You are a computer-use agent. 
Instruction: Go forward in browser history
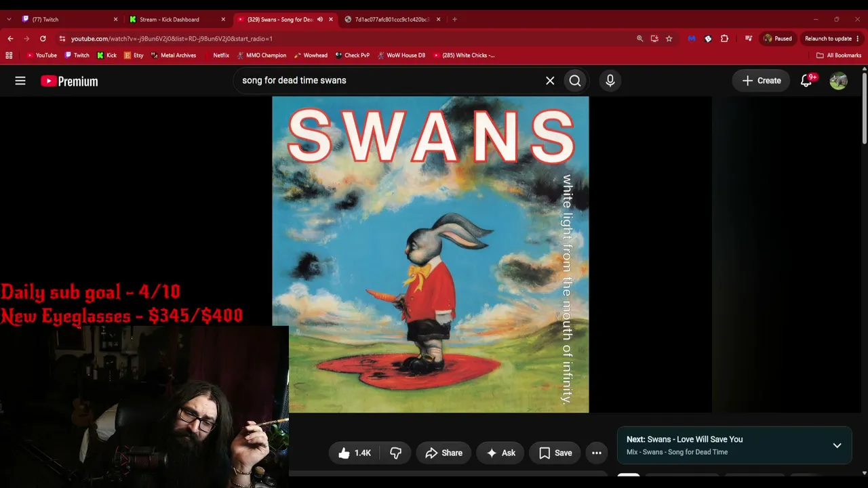[x=26, y=39]
